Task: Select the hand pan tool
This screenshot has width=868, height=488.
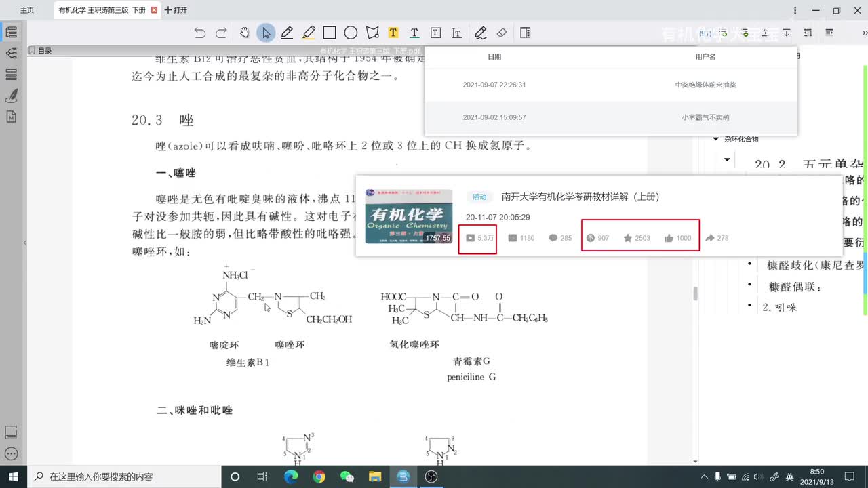Action: click(244, 33)
